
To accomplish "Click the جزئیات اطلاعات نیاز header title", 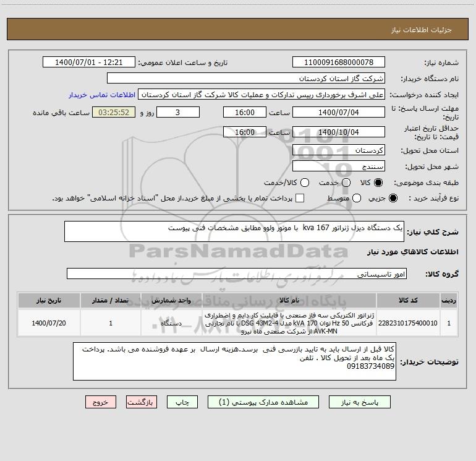I will point(422,30).
